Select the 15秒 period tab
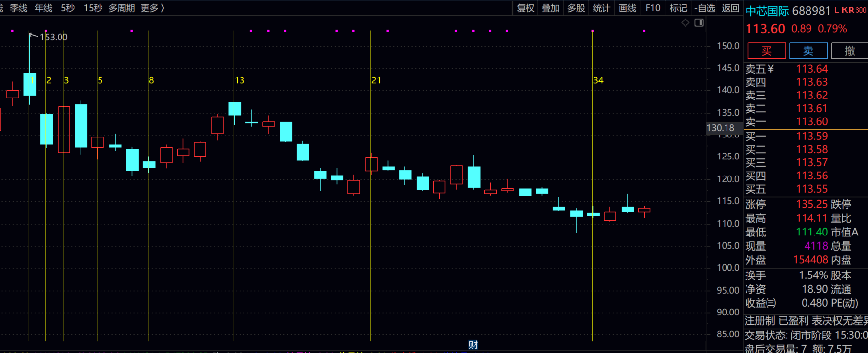Viewport: 868px width, 353px height. tap(93, 8)
